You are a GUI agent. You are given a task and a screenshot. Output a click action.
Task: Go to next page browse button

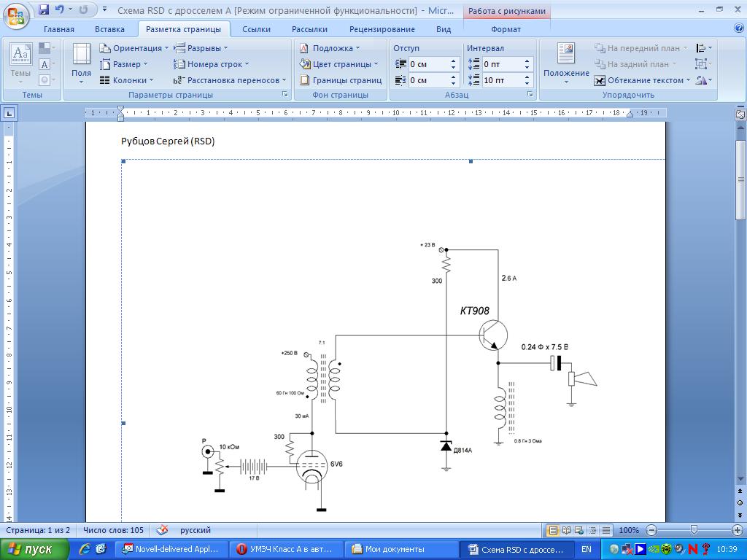(x=740, y=516)
